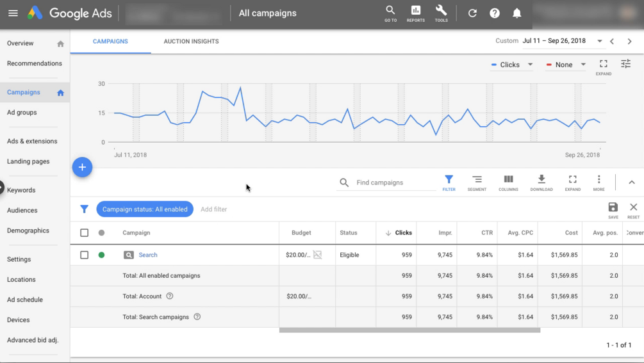
Task: Refresh the page with the reload icon
Action: (472, 13)
